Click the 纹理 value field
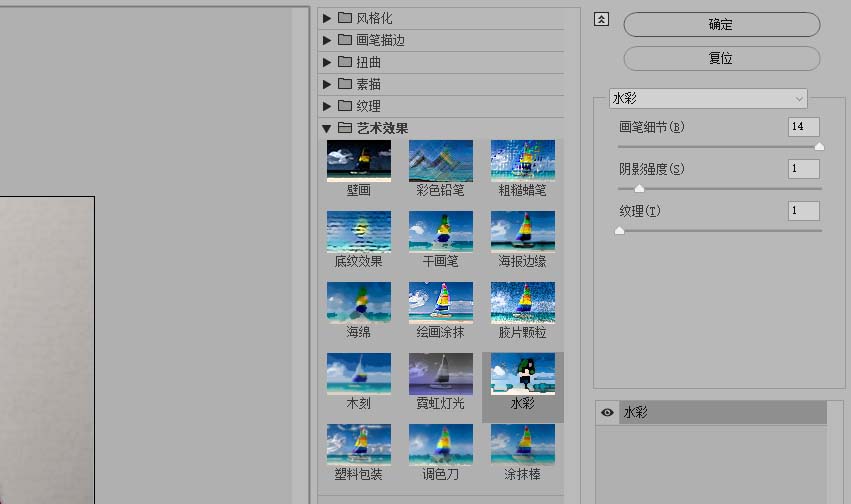 804,211
